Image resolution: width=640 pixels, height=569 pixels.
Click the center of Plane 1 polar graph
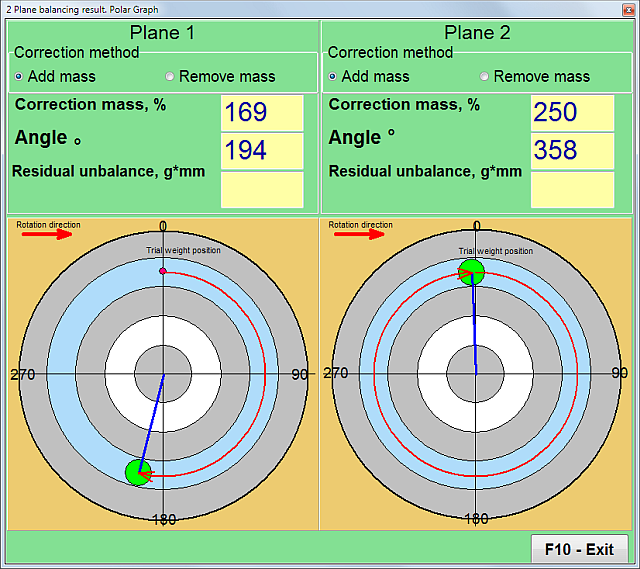[x=163, y=374]
